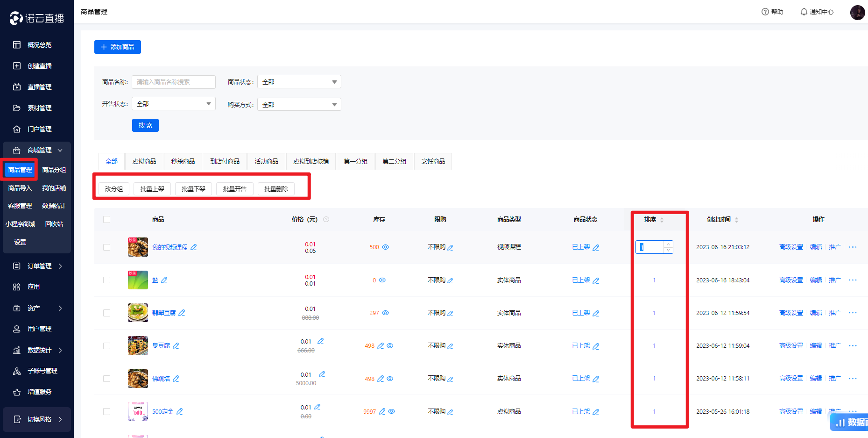
Task: Click the stock eye icon for 翡翠豆腐
Action: pos(386,313)
